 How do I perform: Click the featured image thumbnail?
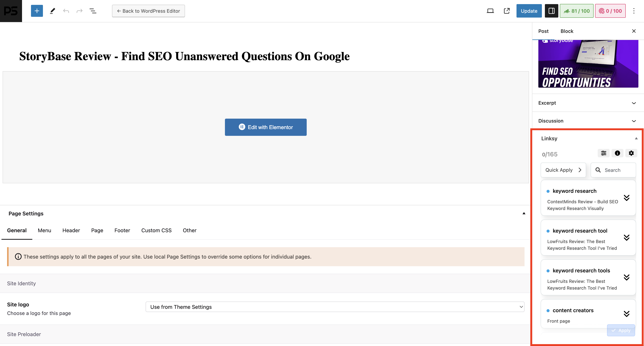(588, 64)
